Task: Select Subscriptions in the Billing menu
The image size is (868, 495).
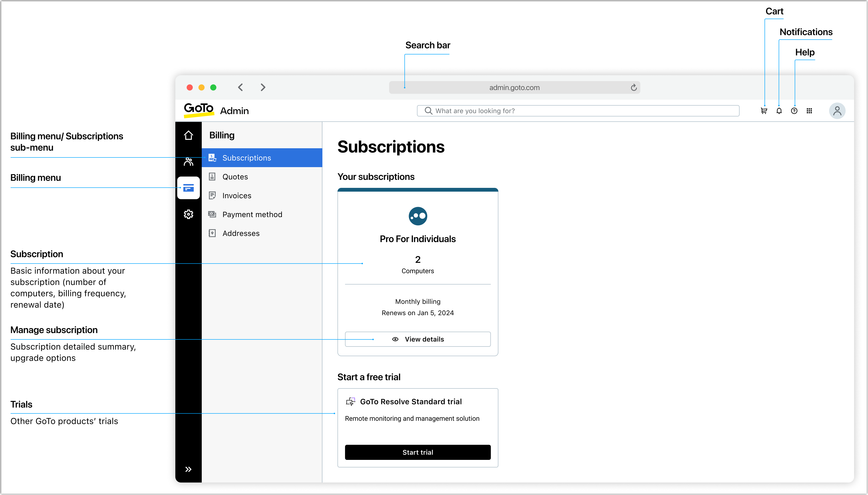Action: 262,158
